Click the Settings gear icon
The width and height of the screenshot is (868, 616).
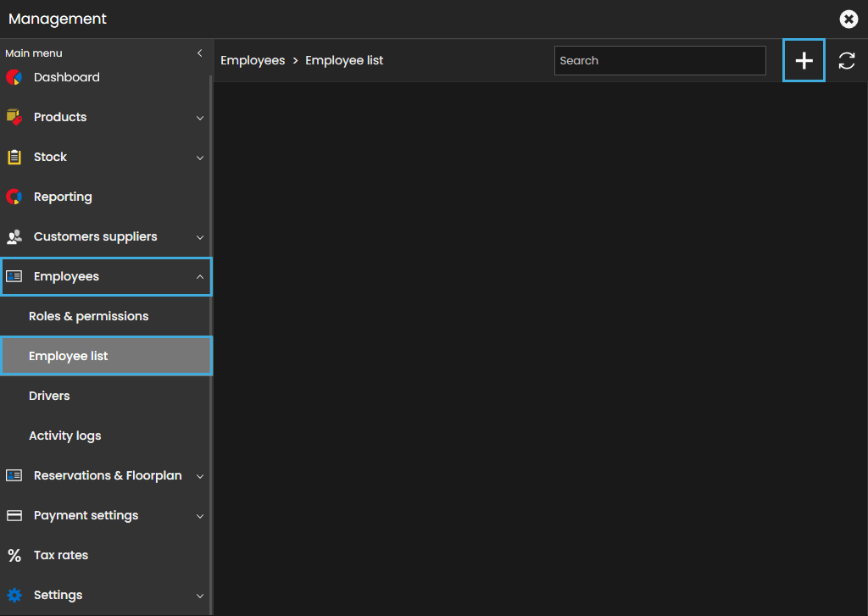pyautogui.click(x=14, y=595)
